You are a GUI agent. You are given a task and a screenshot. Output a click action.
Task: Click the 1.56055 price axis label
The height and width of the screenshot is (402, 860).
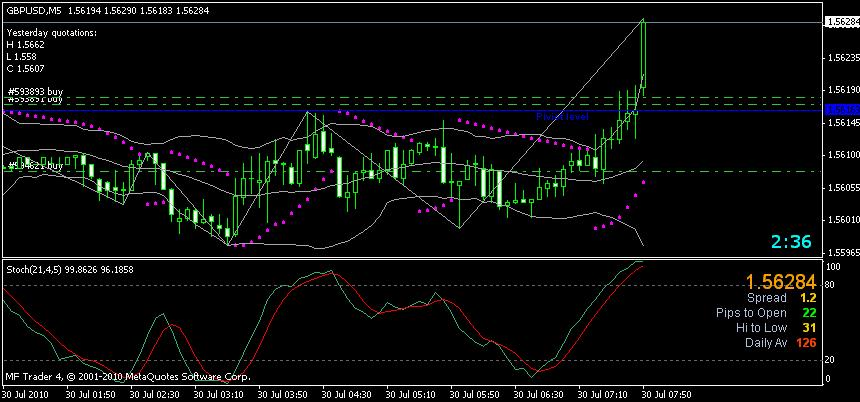842,188
